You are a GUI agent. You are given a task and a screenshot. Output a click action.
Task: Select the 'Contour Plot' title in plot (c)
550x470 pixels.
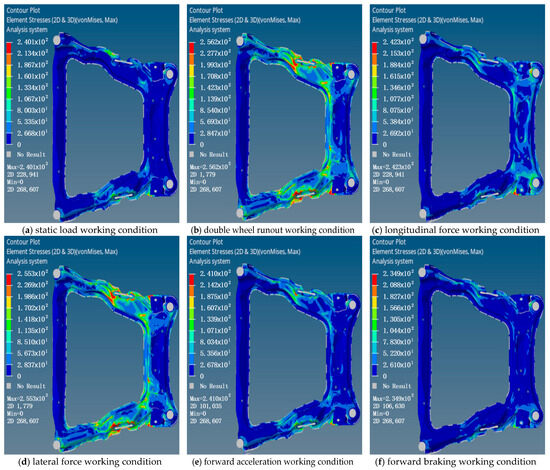click(x=389, y=10)
